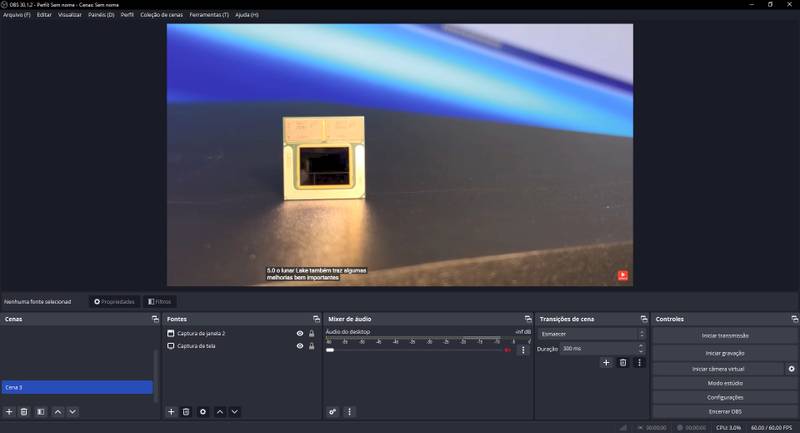The image size is (800, 433).
Task: Click the Propriedades button
Action: pyautogui.click(x=114, y=301)
